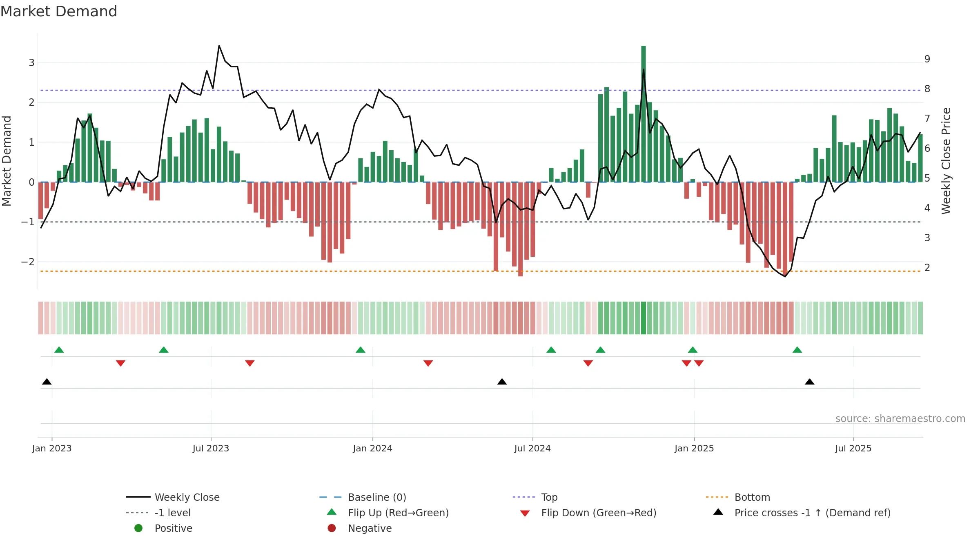This screenshot has height=551, width=980.
Task: Click the −1 tick on Market Demand axis
Action: [x=28, y=222]
